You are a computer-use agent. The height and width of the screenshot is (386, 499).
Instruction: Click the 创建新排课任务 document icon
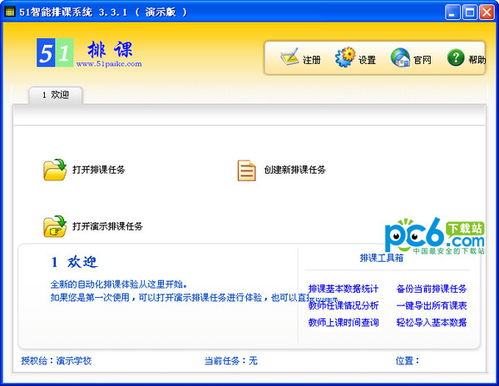tap(247, 170)
